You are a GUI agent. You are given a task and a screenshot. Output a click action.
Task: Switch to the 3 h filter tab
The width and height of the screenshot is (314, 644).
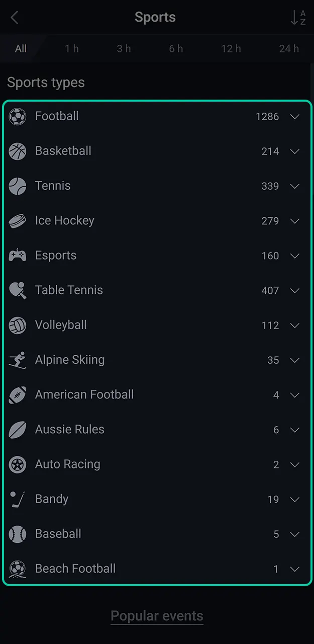[x=124, y=49]
